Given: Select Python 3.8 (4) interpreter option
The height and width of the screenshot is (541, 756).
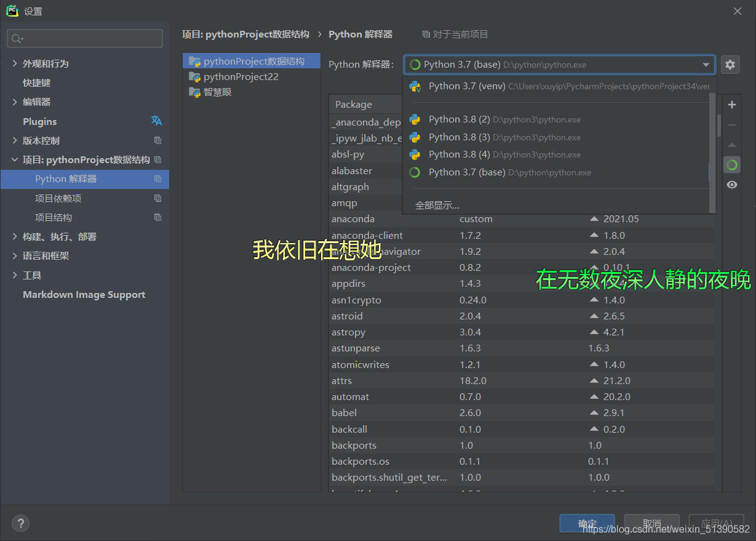Looking at the screenshot, I should point(555,154).
